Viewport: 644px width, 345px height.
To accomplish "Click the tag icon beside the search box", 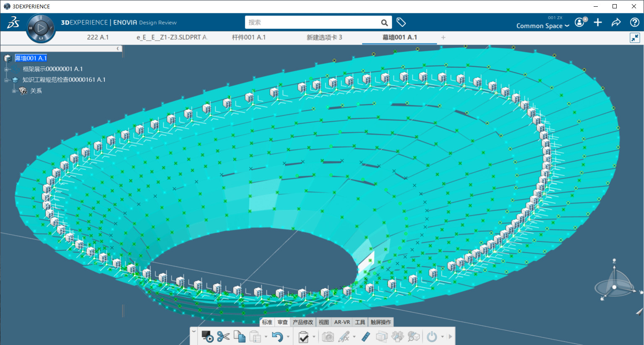I will (401, 22).
